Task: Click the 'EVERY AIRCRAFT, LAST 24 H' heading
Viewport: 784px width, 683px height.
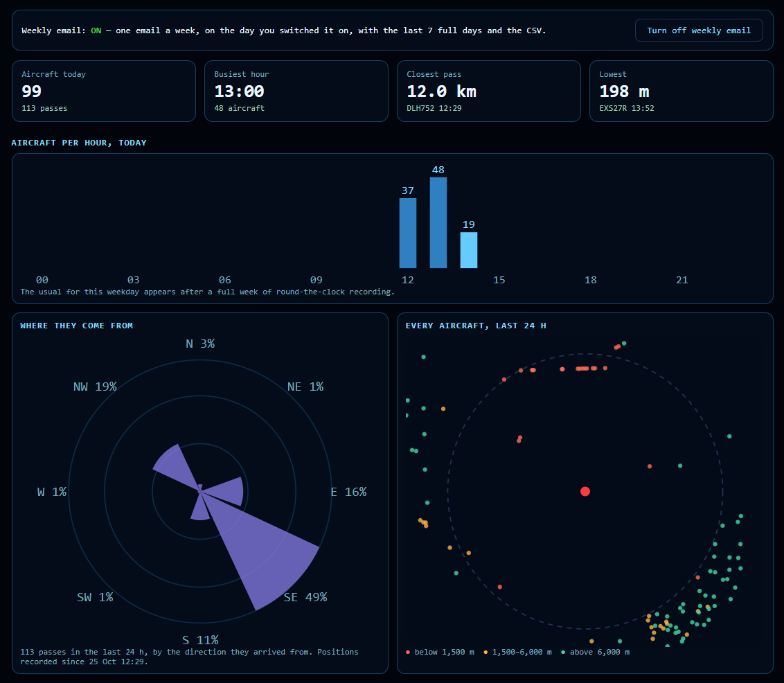Action: coord(476,326)
